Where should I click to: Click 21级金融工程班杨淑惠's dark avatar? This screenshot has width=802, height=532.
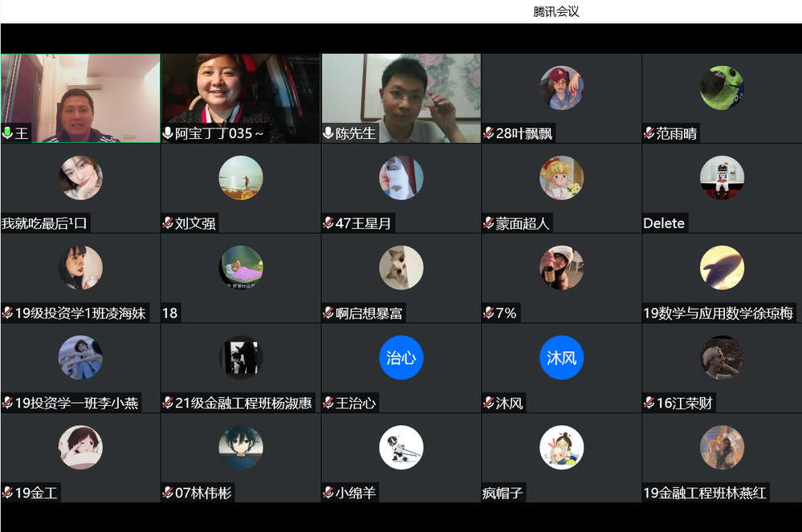click(240, 358)
